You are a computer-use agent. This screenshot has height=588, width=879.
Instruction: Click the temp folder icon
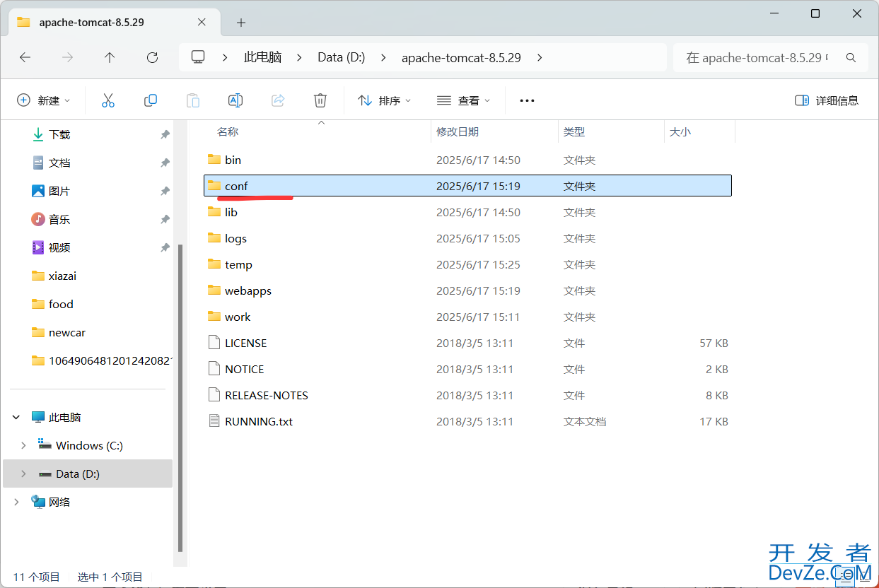(x=214, y=264)
